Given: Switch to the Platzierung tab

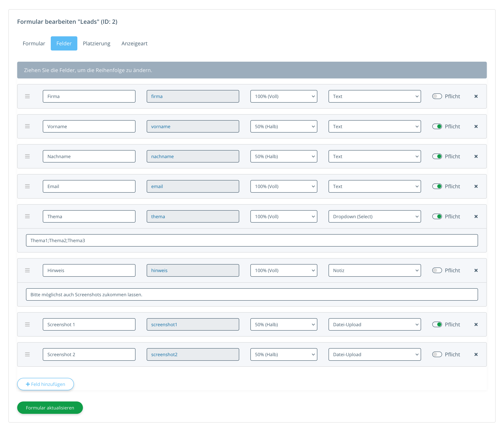Looking at the screenshot, I should [x=96, y=44].
